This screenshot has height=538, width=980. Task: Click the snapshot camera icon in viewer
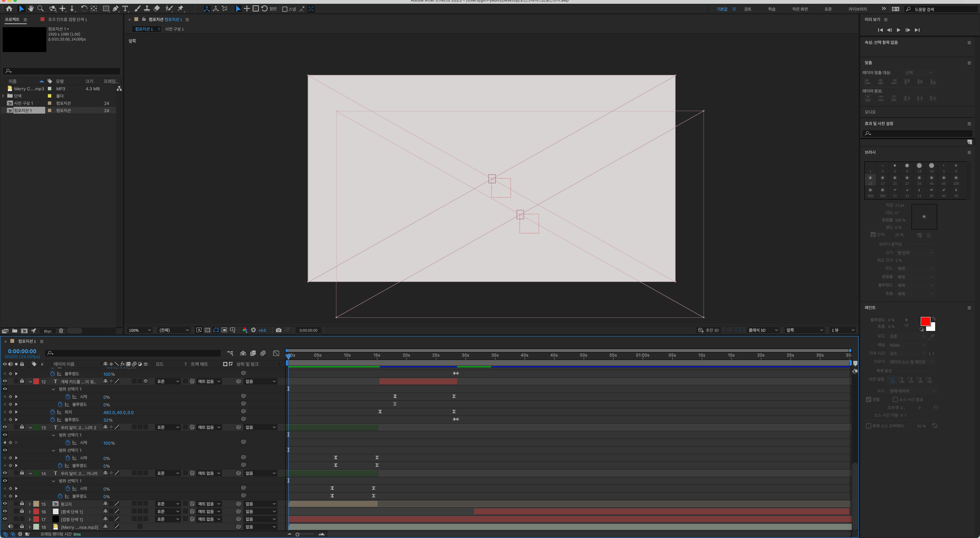coord(278,330)
